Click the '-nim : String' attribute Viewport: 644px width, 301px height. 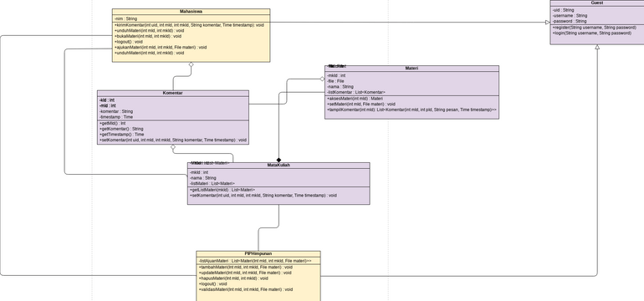pyautogui.click(x=125, y=19)
